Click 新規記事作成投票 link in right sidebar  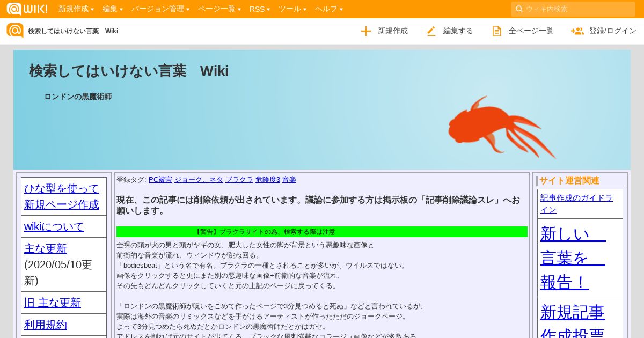(x=573, y=320)
